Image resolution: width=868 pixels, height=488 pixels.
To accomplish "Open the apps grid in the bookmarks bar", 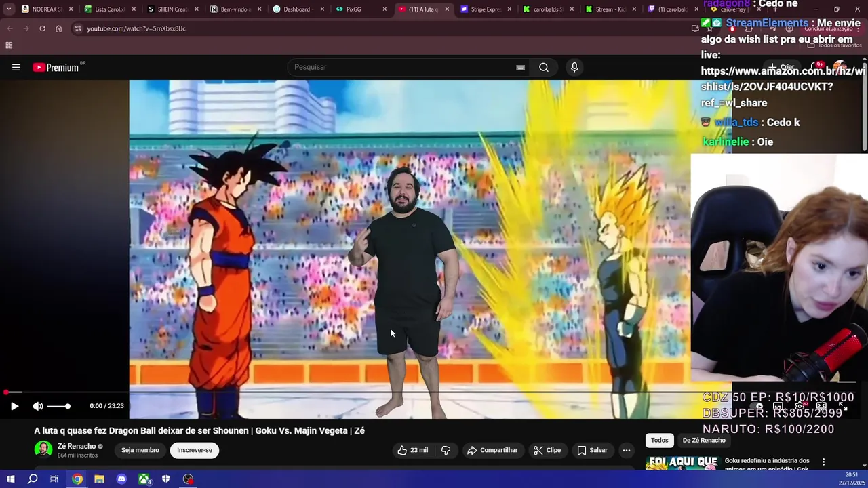I will (9, 45).
